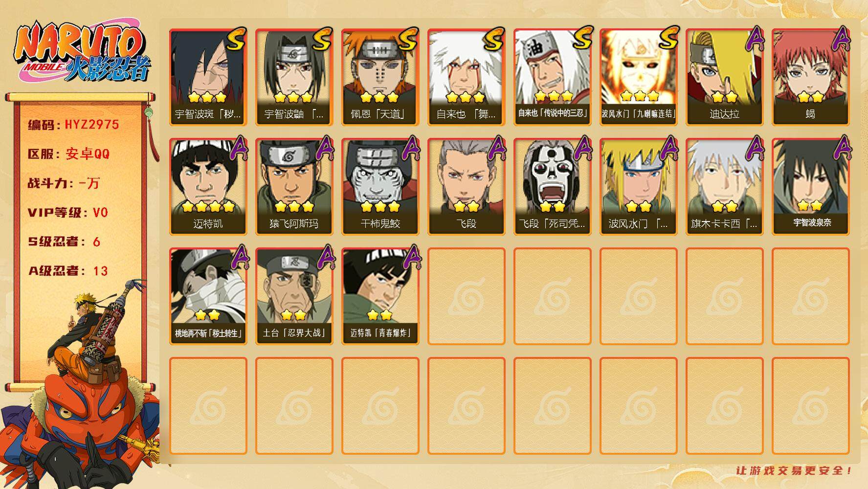
Task: Click the S rank badge on 宇智波斑
Action: 236,39
